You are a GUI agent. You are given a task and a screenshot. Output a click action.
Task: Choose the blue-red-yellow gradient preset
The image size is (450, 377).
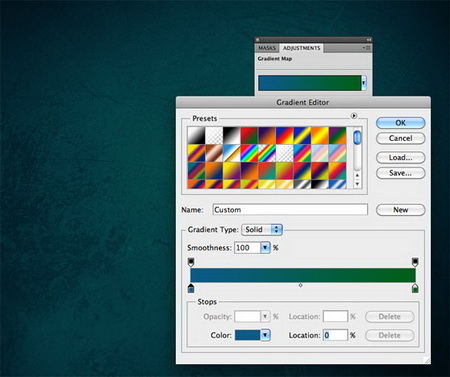pos(284,135)
